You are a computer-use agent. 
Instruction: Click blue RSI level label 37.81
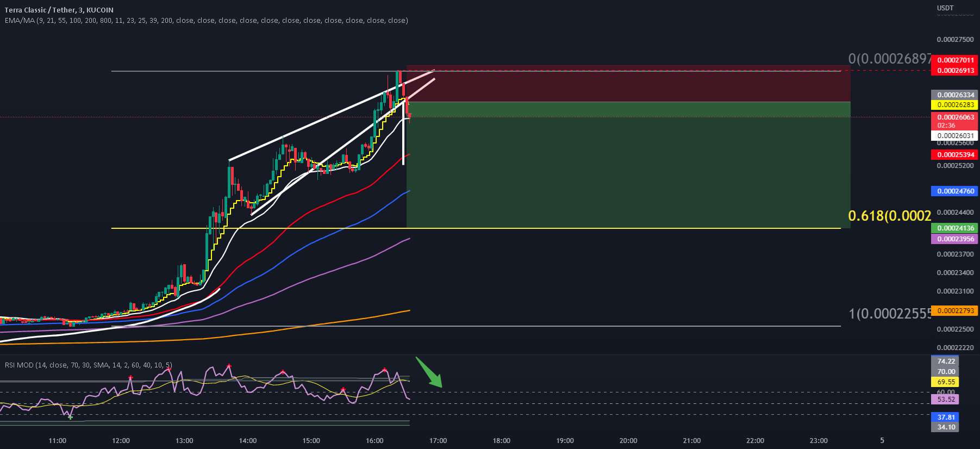946,417
